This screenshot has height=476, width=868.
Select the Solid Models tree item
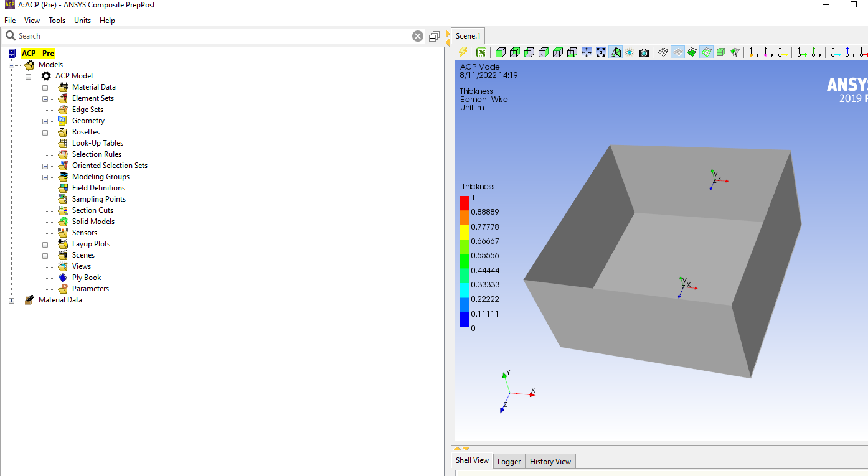click(93, 222)
